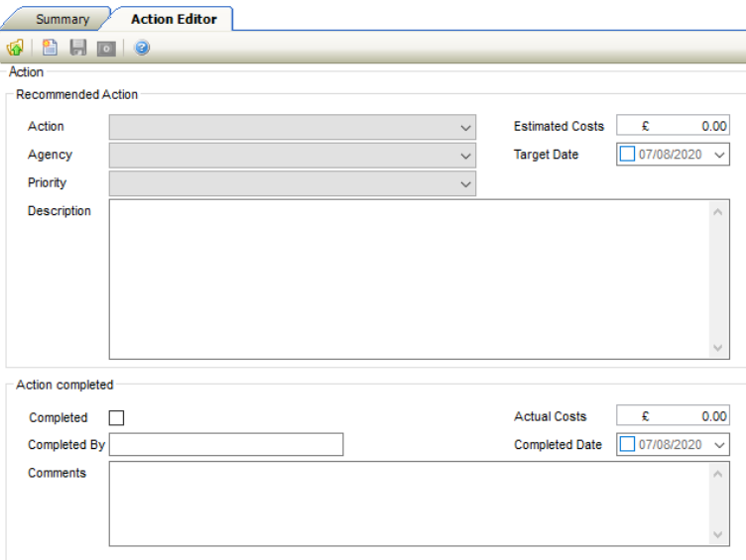This screenshot has width=746, height=560.
Task: Enable the Completed Date checkbox
Action: pos(627,445)
